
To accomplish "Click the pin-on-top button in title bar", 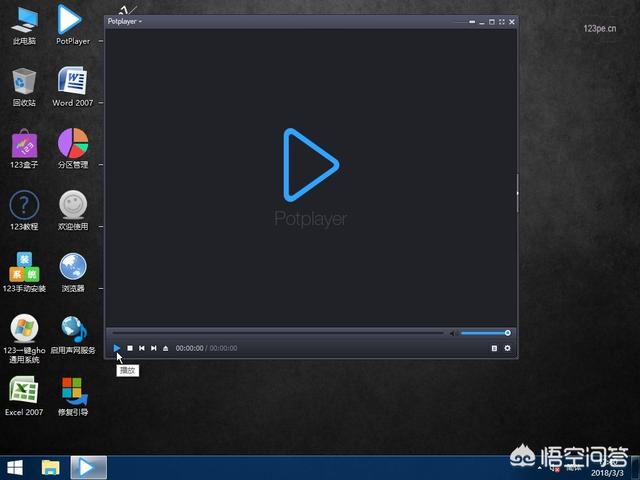I will 472,22.
